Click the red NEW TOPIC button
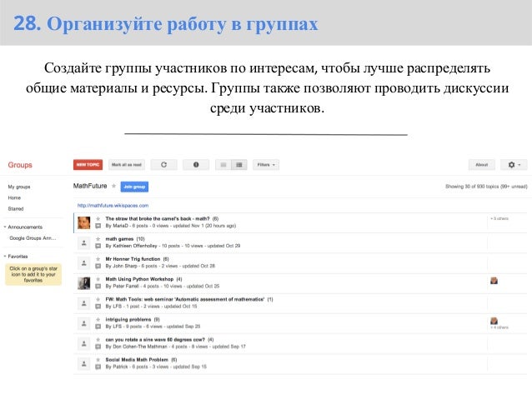The width and height of the screenshot is (532, 399). click(88, 165)
